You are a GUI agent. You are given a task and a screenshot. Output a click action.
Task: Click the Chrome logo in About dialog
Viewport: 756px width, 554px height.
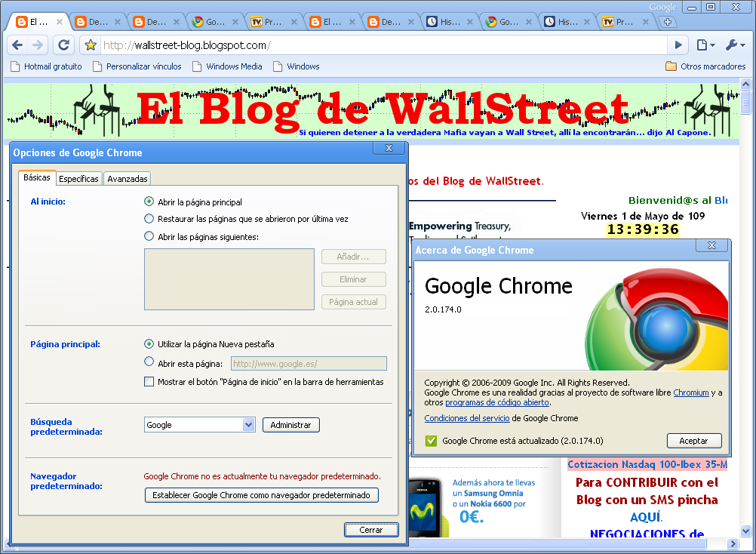tap(656, 320)
